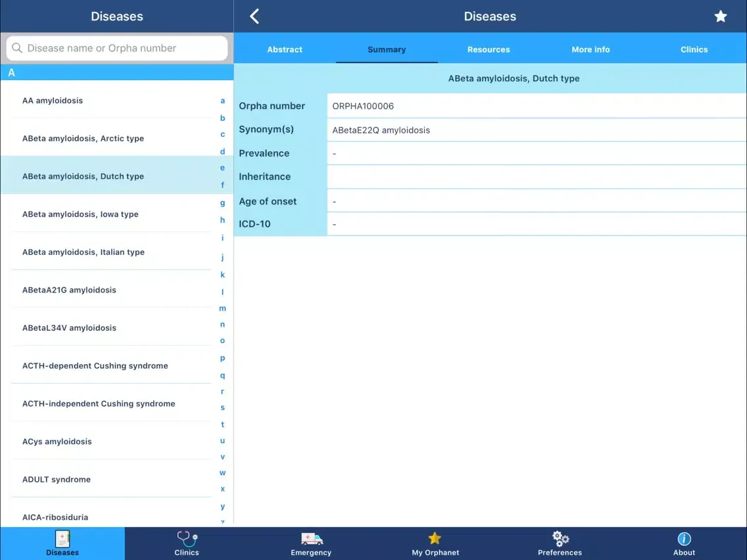Select ACys amyloidosis entry

[57, 442]
